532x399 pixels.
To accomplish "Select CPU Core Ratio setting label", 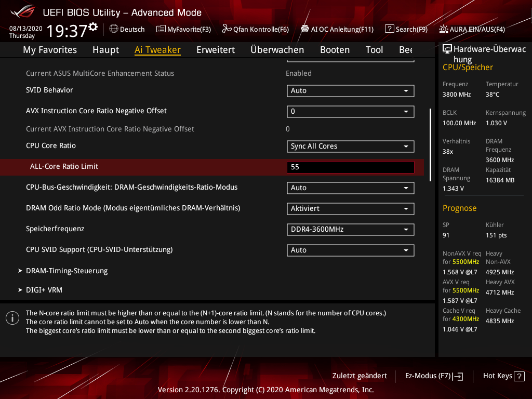I will pyautogui.click(x=51, y=145).
